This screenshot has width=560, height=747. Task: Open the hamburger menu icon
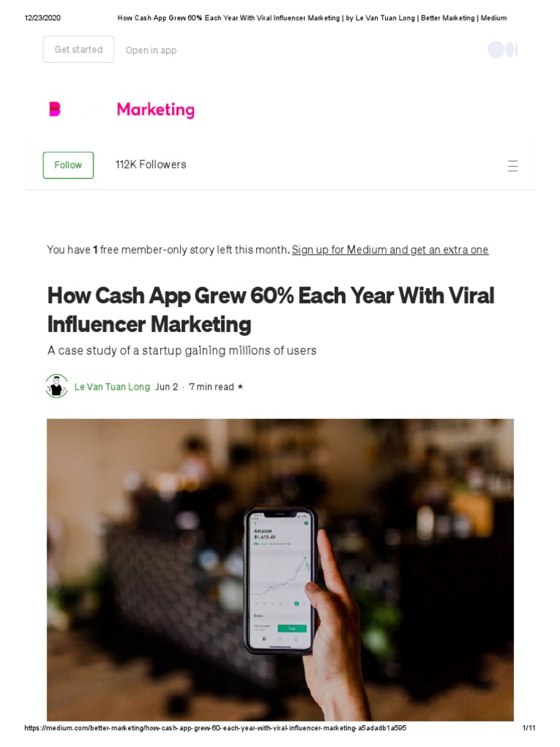(x=513, y=166)
